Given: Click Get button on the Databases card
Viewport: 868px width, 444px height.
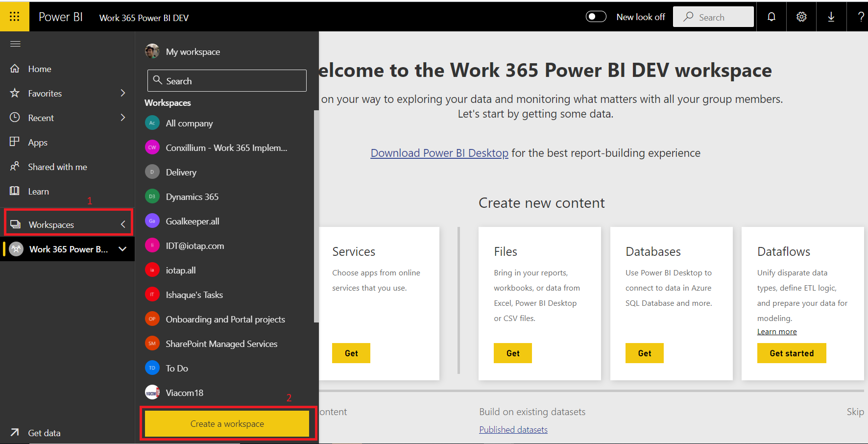Looking at the screenshot, I should pyautogui.click(x=645, y=353).
